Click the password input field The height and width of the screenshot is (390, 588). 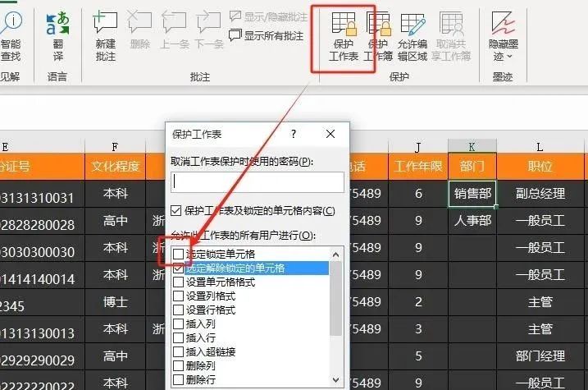tap(258, 182)
